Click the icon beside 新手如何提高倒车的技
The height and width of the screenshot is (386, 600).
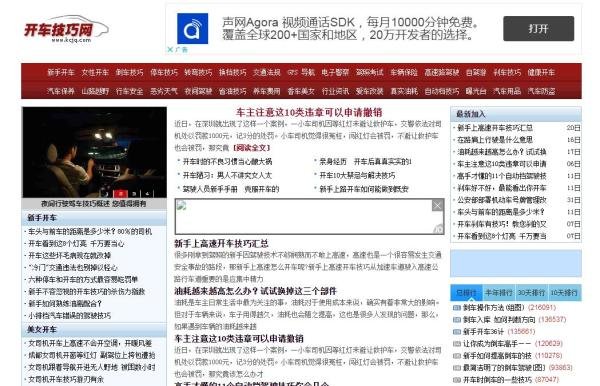457,356
